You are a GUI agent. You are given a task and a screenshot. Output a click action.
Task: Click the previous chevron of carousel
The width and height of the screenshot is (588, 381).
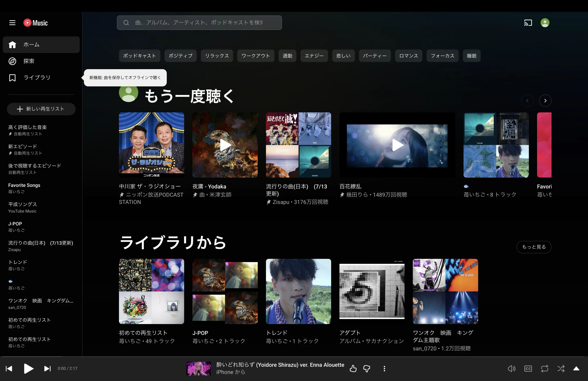(527, 101)
